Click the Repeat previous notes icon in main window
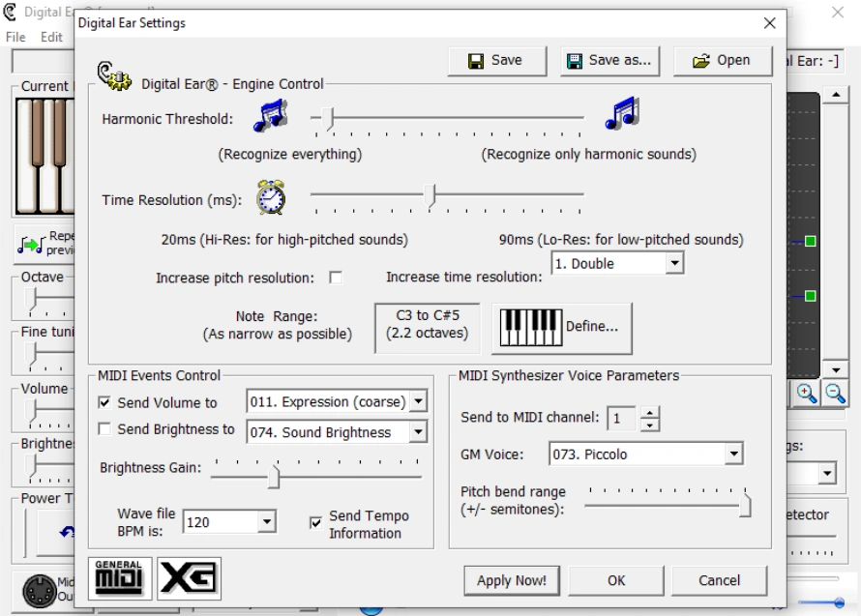Viewport: 861px width, 616px height. click(30, 245)
